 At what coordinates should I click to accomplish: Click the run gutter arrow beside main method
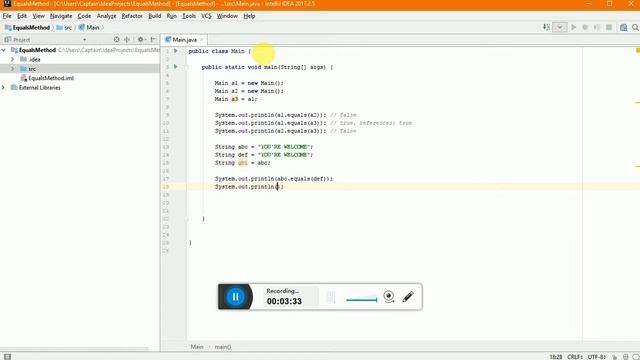point(176,67)
